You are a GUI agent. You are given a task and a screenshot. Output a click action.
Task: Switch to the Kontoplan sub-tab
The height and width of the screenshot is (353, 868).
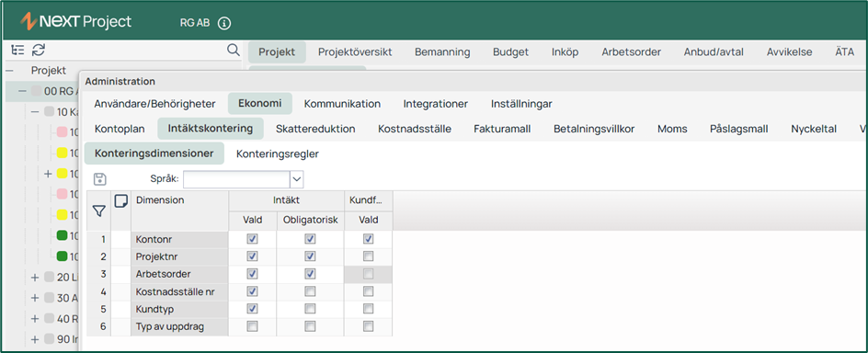[120, 129]
